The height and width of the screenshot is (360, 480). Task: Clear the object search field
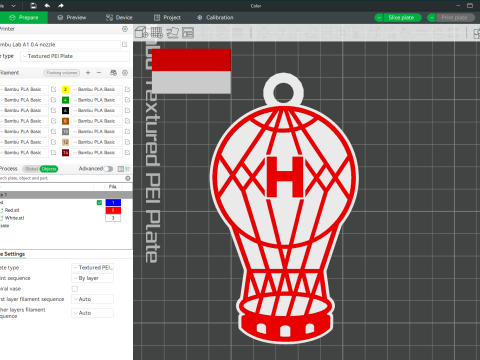(x=128, y=178)
